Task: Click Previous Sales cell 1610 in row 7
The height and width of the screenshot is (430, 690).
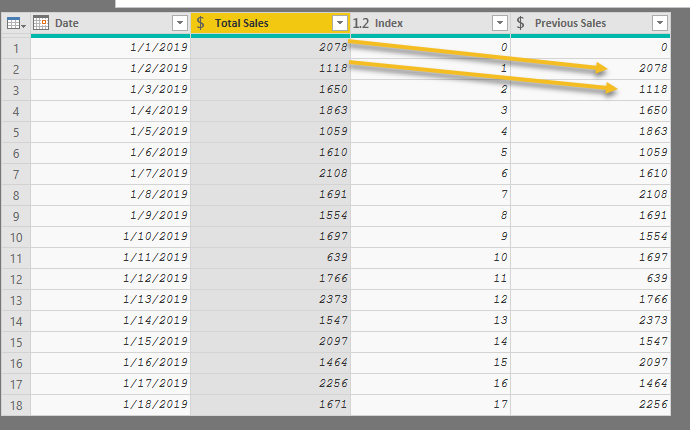Action: [591, 174]
